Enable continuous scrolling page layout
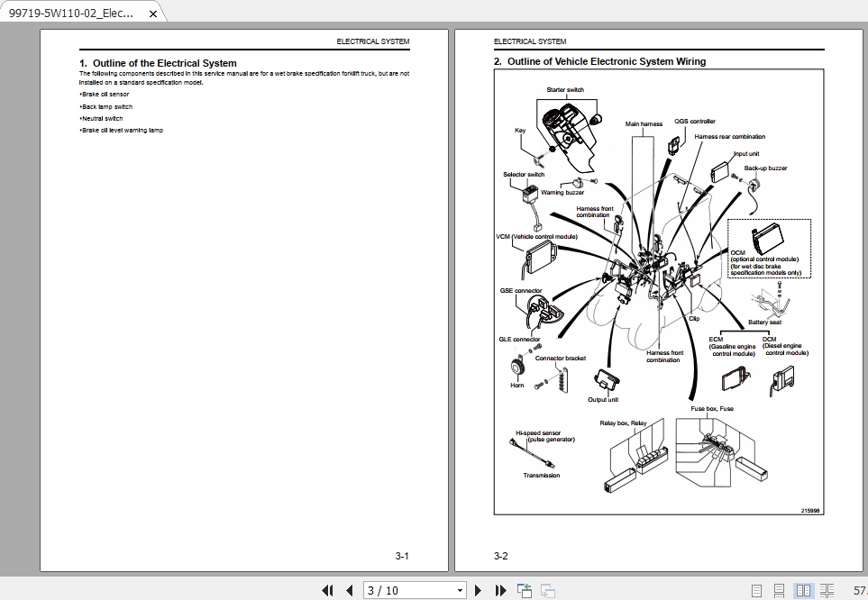This screenshot has height=600, width=868. tap(777, 589)
